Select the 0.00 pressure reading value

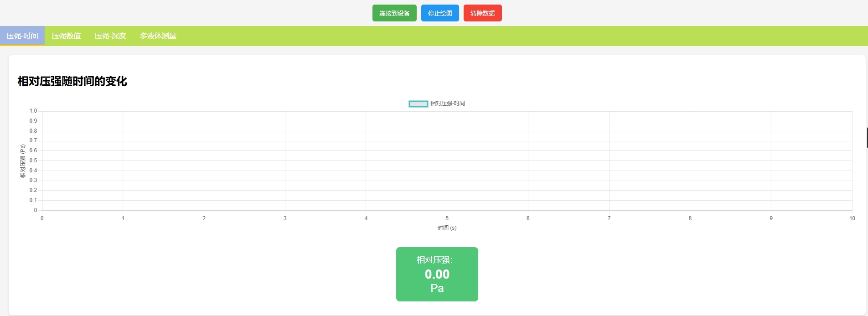pos(437,274)
